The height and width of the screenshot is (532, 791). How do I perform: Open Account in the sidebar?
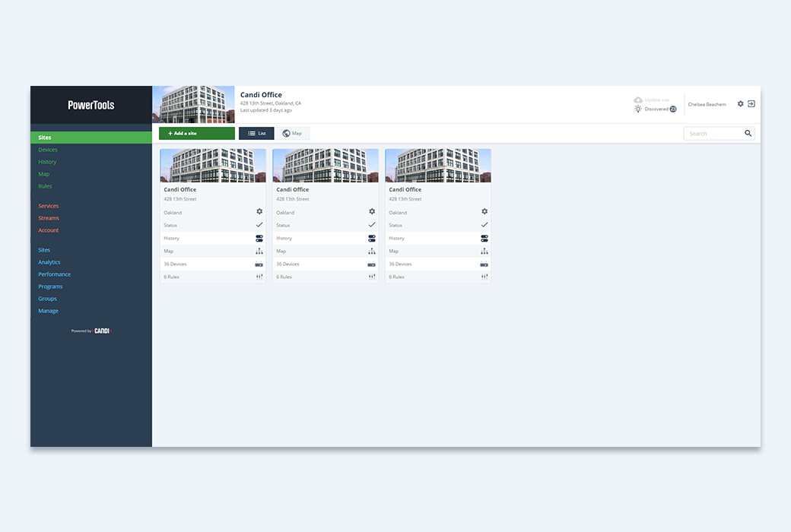tap(49, 230)
